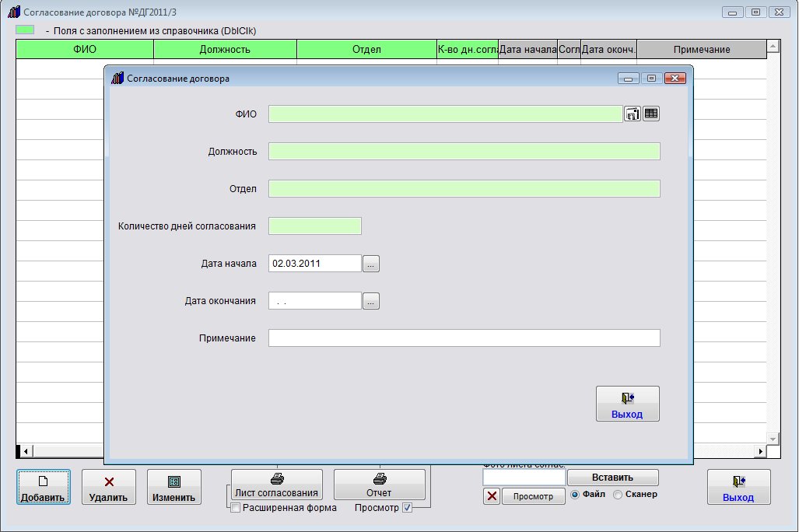Click the Дата окончания date field
The width and height of the screenshot is (799, 532).
(315, 301)
